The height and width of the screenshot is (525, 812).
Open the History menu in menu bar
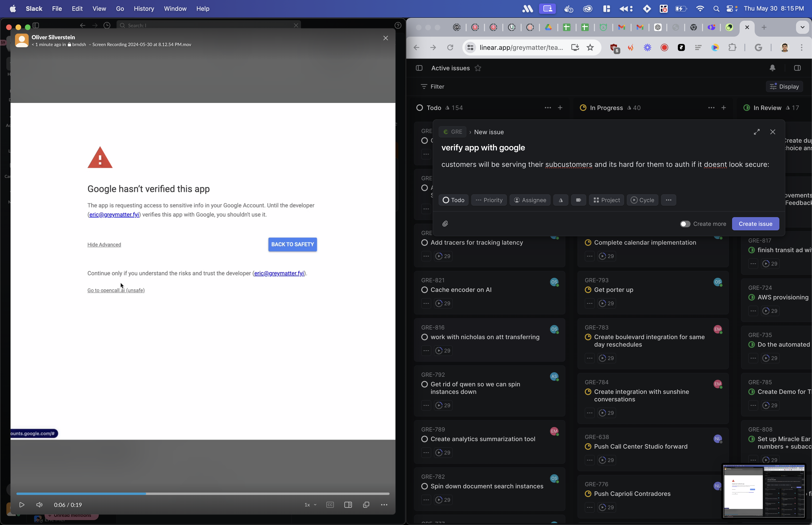144,8
